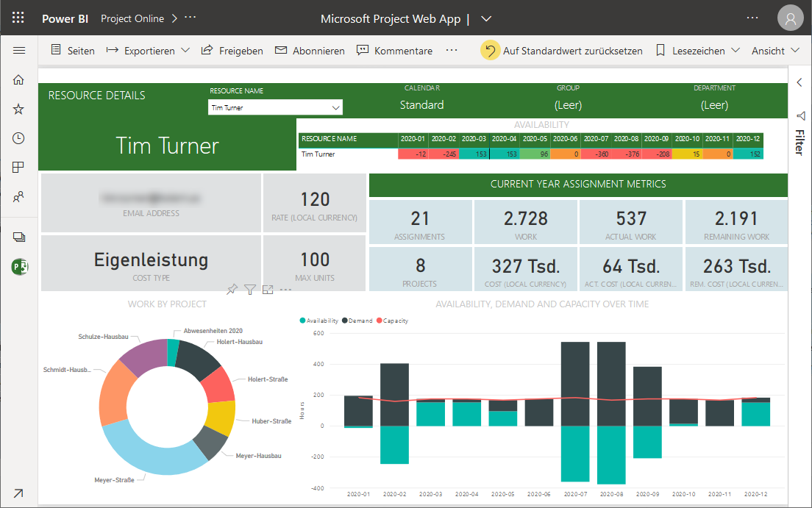Viewport: 812px width, 508px height.
Task: Click the Power BI logo text
Action: click(x=65, y=18)
